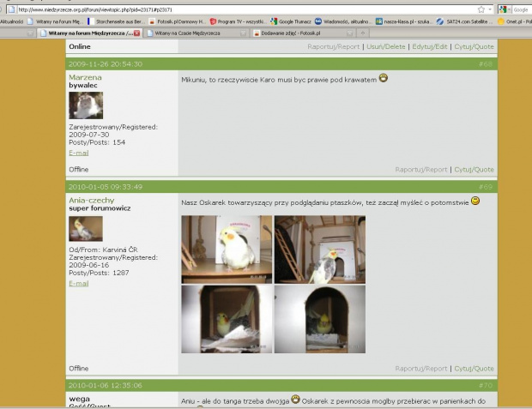Click the 2010-01-05 09:33:49 post timestamp
The height and width of the screenshot is (409, 532).
[106, 187]
